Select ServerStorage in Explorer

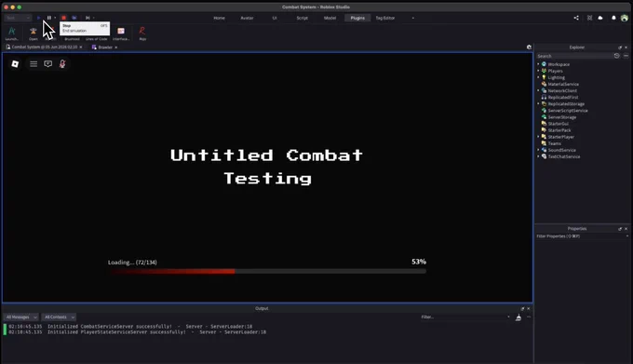(561, 117)
